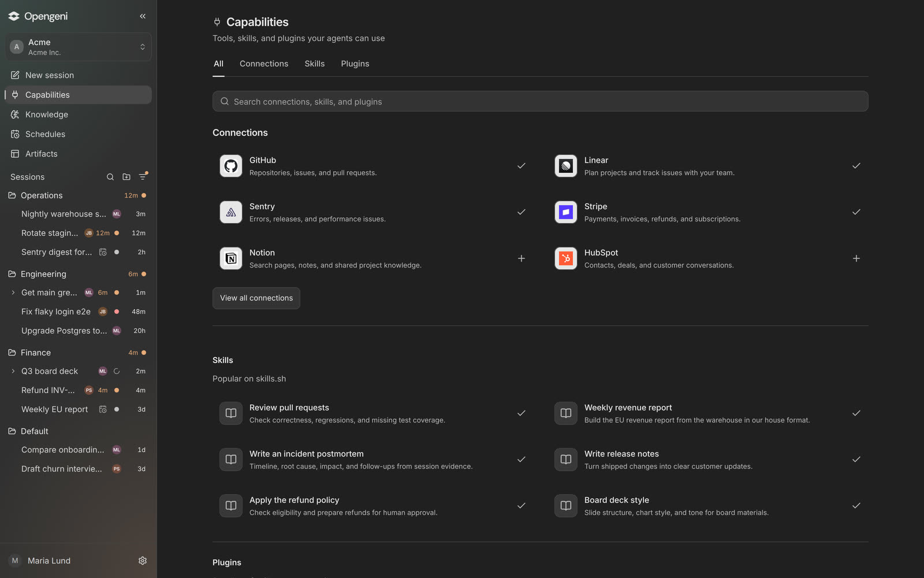Click the Stripe connection icon
Image resolution: width=924 pixels, height=578 pixels.
coord(566,212)
